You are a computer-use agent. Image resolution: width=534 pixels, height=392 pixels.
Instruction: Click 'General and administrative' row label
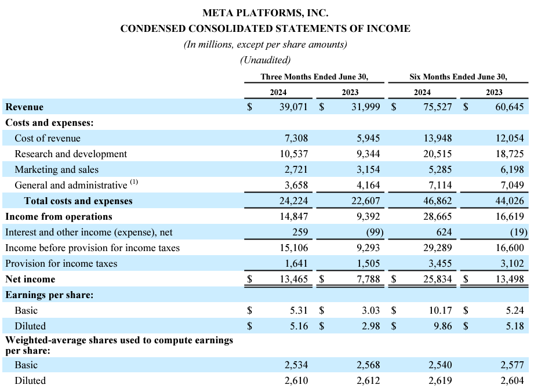coord(71,185)
